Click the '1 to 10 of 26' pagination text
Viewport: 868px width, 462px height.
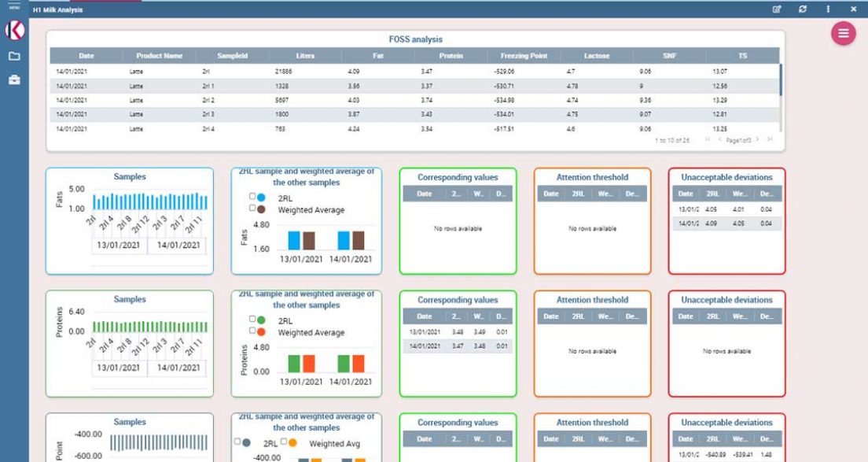click(x=672, y=140)
